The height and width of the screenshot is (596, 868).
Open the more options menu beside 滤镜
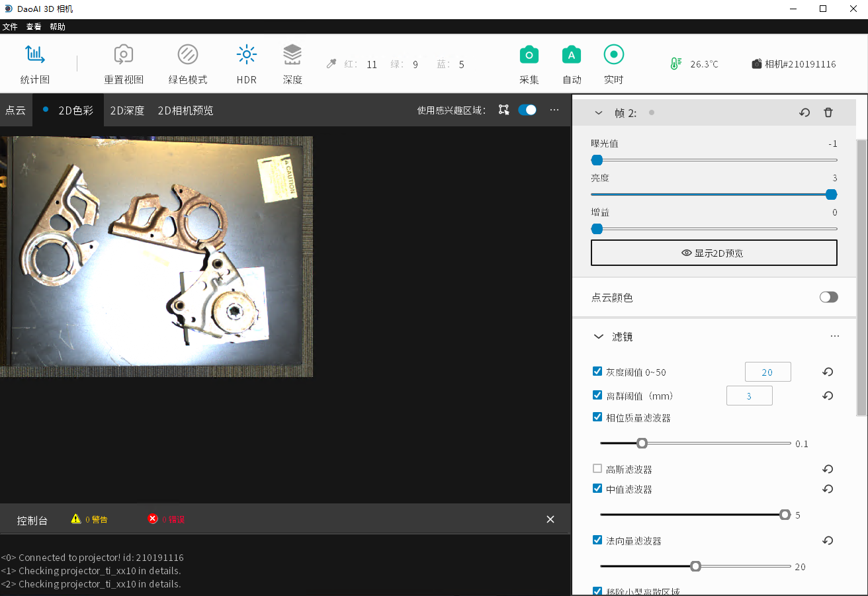pyautogui.click(x=835, y=337)
